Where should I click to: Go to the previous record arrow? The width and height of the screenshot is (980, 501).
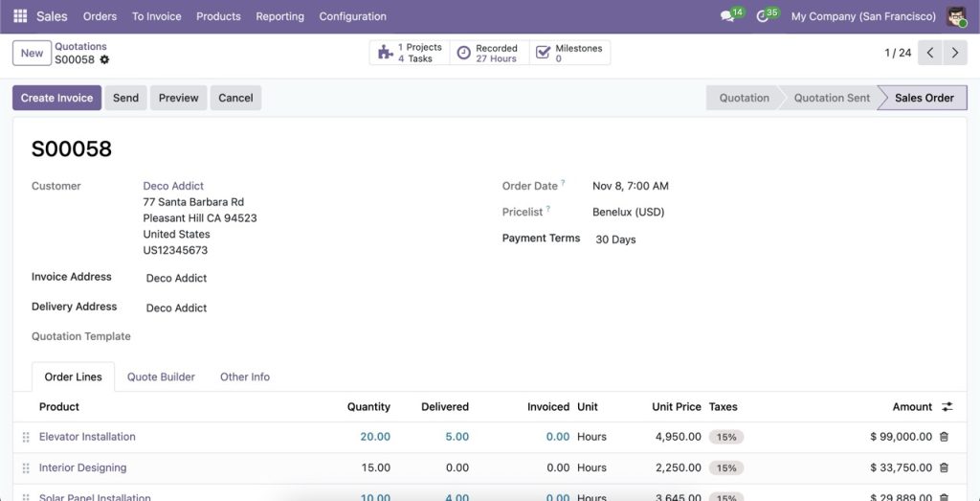(930, 53)
